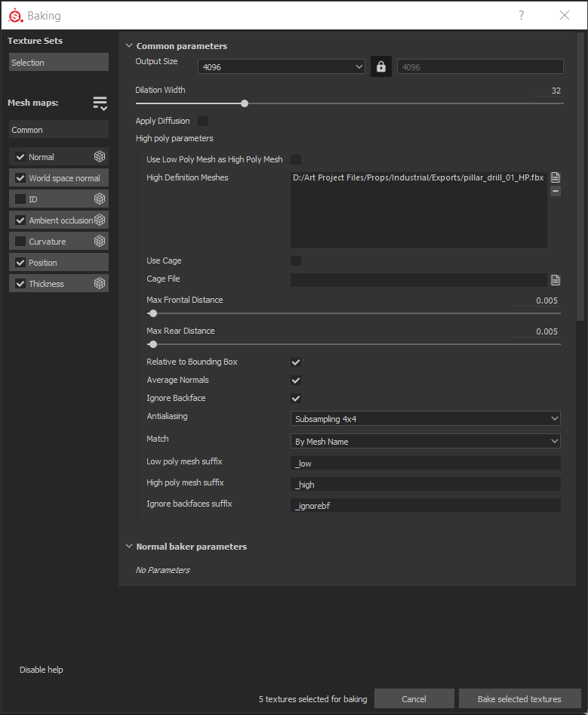Enable baking of the ID map
The width and height of the screenshot is (588, 715).
[x=20, y=199]
